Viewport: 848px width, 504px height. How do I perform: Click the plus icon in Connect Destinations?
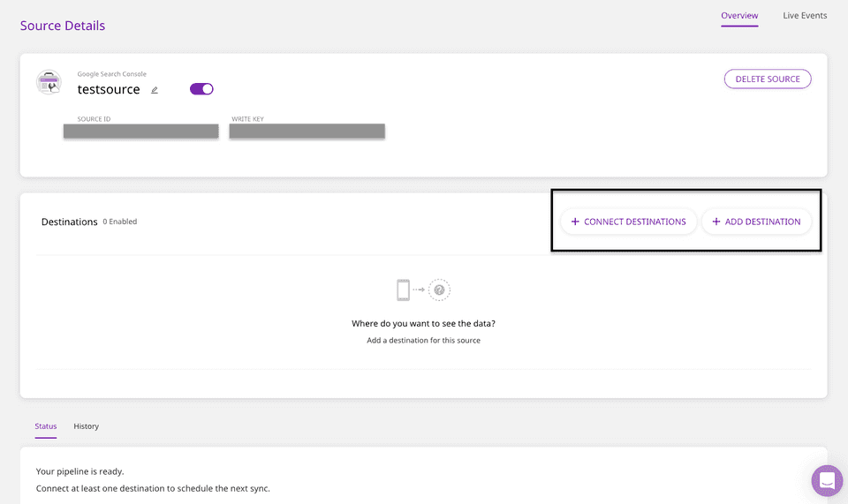point(575,222)
